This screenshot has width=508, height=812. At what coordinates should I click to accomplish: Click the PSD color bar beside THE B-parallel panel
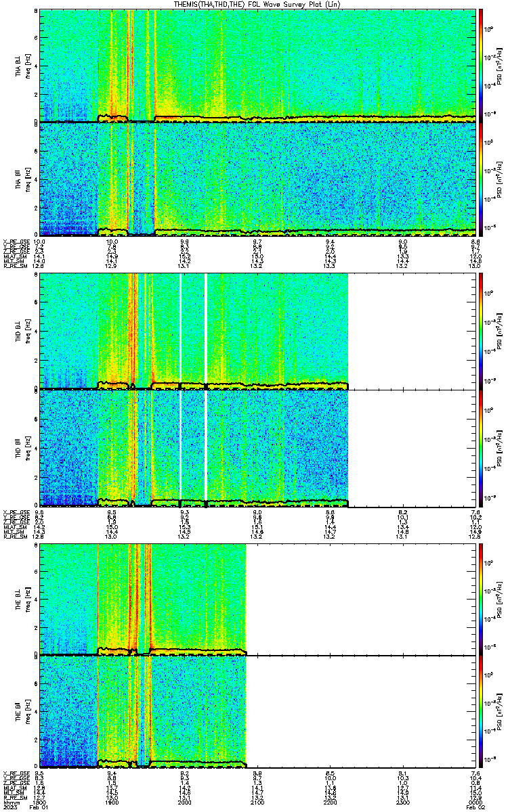(x=482, y=710)
